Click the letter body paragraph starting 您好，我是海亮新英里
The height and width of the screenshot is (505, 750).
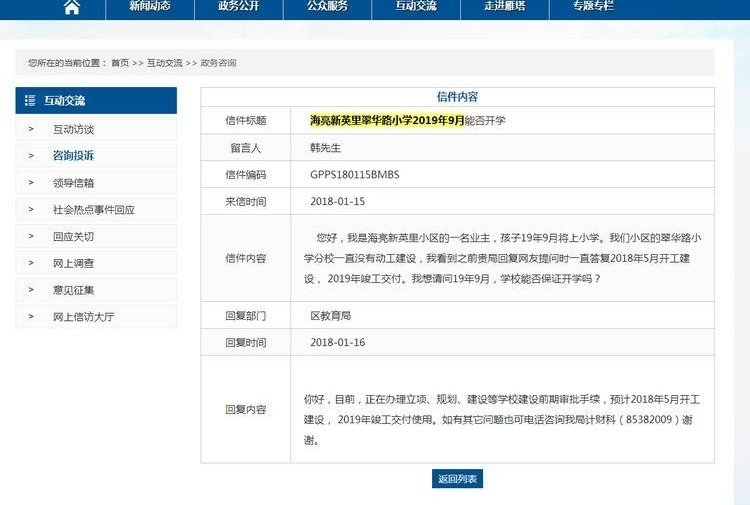click(x=502, y=258)
